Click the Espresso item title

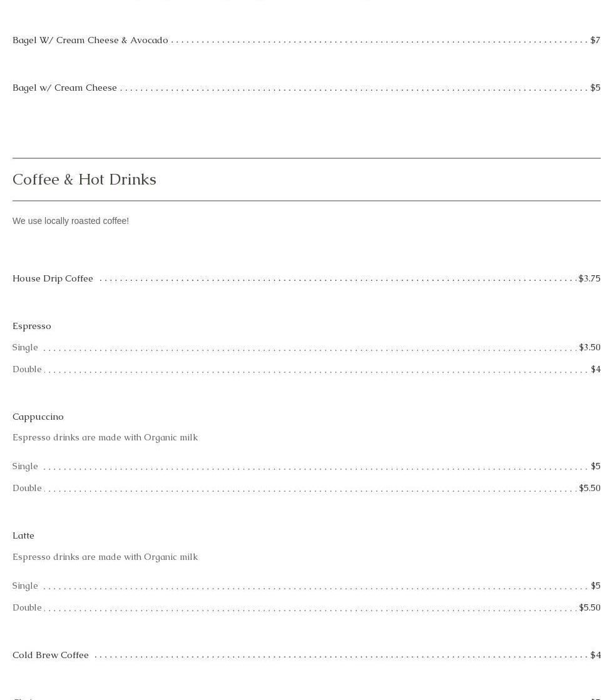coord(32,326)
